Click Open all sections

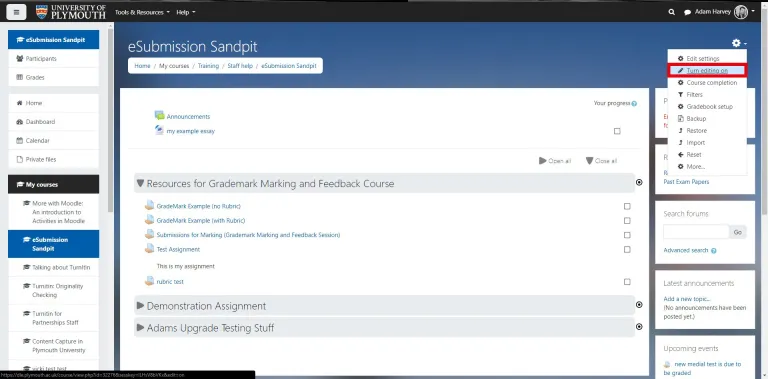[x=555, y=161]
